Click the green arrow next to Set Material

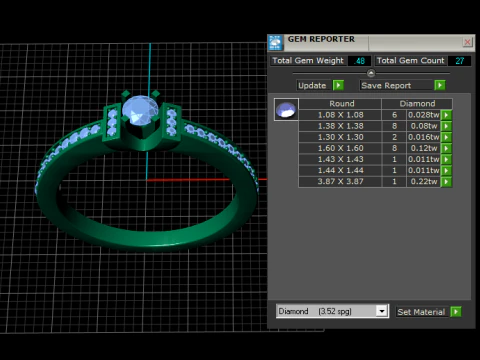coord(456,312)
